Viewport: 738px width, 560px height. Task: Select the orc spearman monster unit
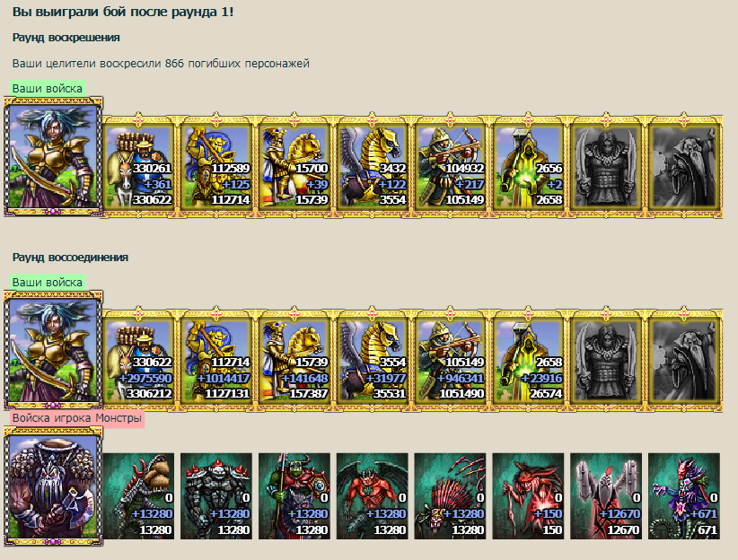294,496
